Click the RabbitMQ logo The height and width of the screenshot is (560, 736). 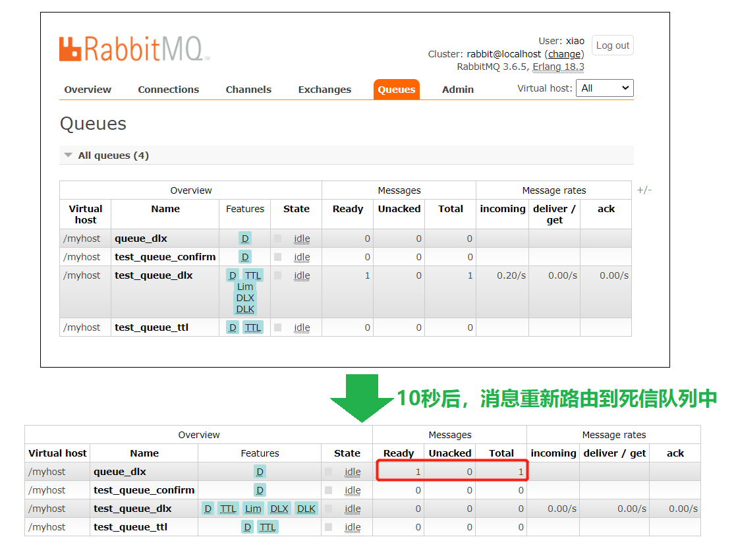132,47
